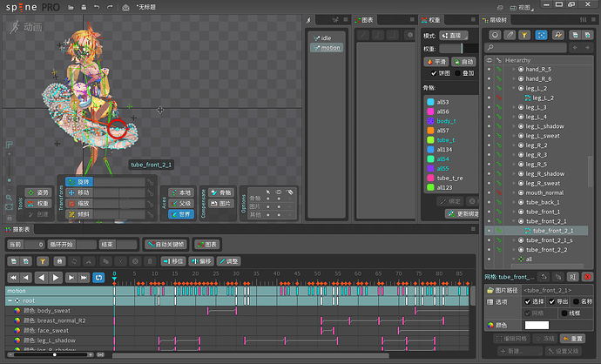Click the hierarchy search input field
Viewport: 601px width, 364px height.
click(x=525, y=48)
